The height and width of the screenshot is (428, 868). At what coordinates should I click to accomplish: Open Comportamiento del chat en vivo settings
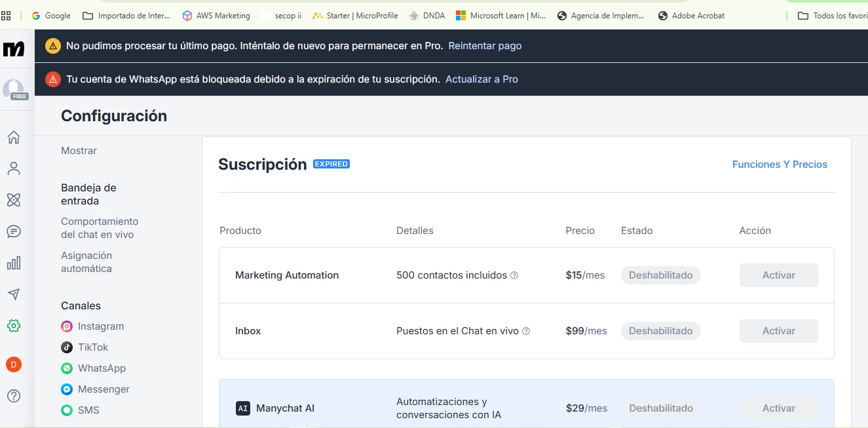(x=100, y=228)
